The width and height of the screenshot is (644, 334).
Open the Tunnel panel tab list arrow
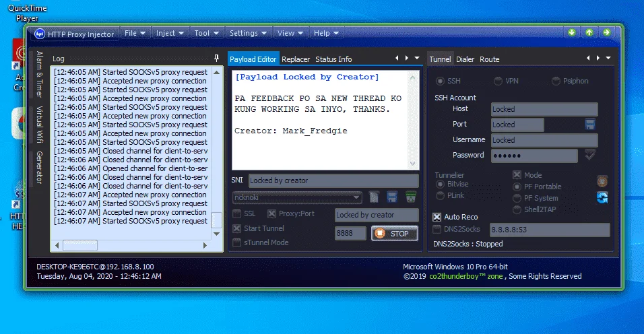click(608, 59)
